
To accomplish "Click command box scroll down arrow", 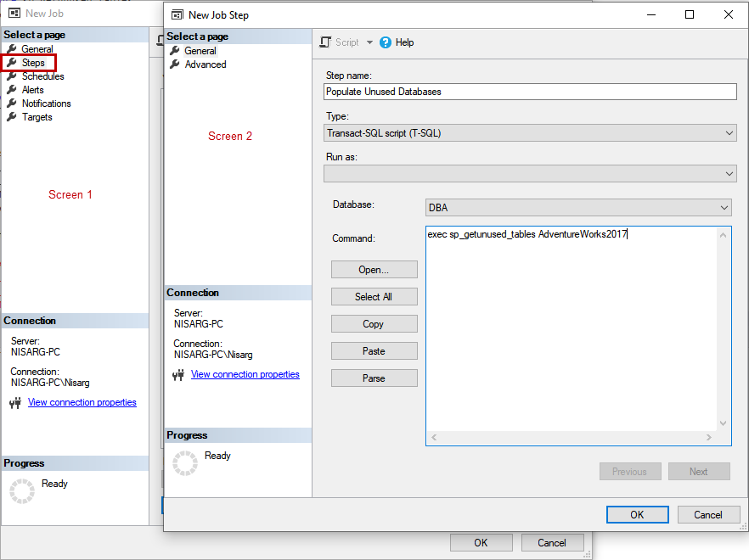I will click(x=724, y=423).
